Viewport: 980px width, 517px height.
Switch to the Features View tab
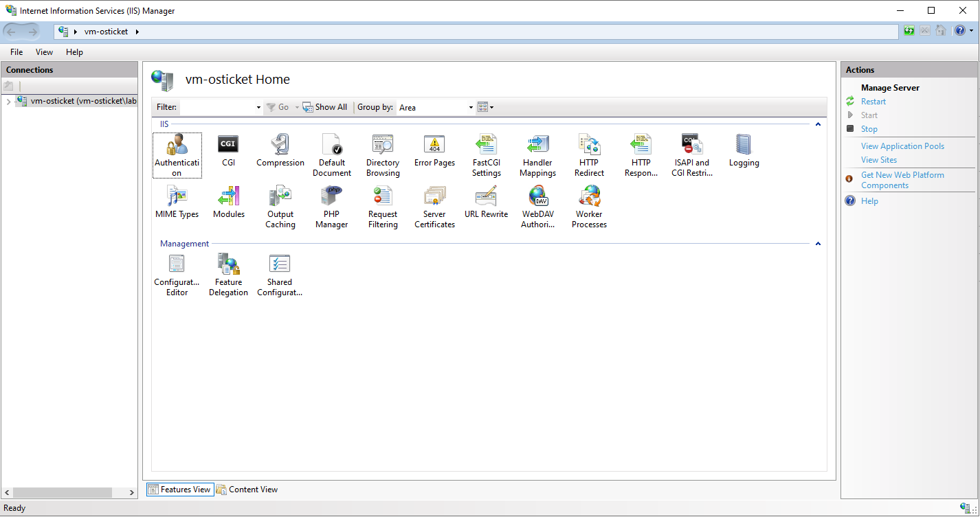[x=179, y=490]
